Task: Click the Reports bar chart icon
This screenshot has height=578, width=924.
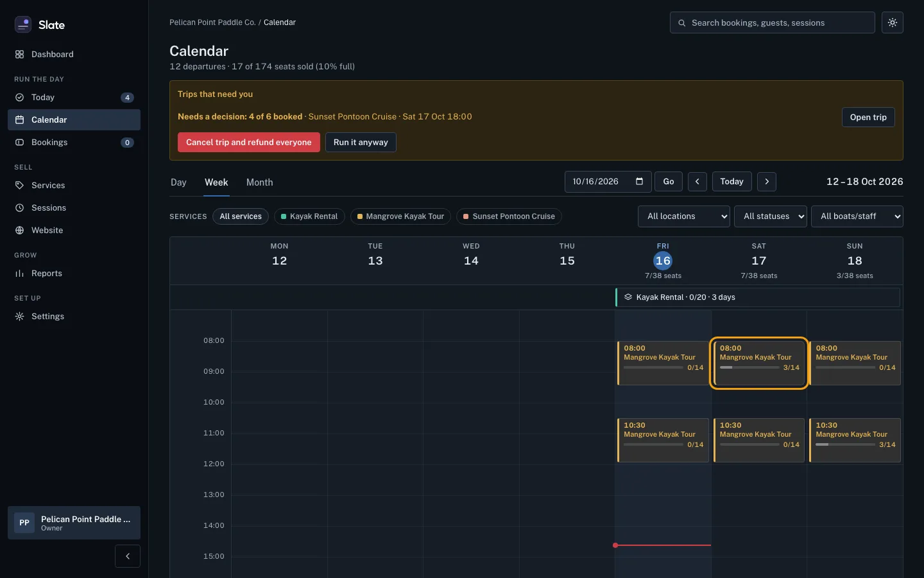Action: click(19, 274)
